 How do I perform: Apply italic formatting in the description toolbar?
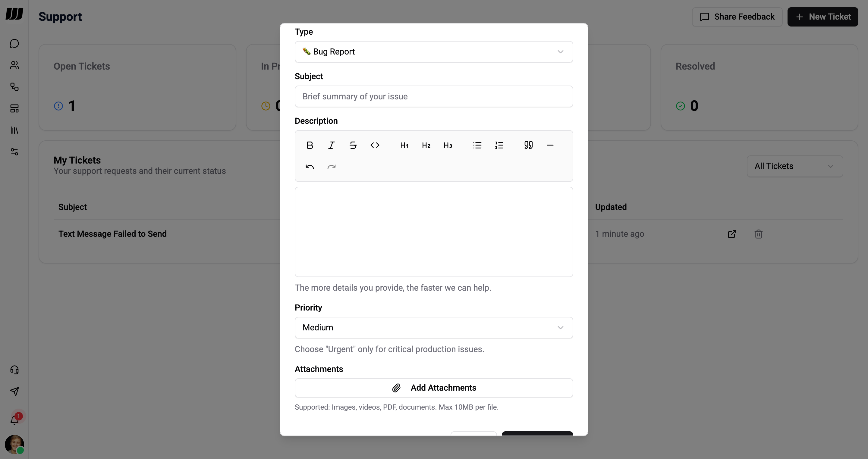(x=331, y=145)
